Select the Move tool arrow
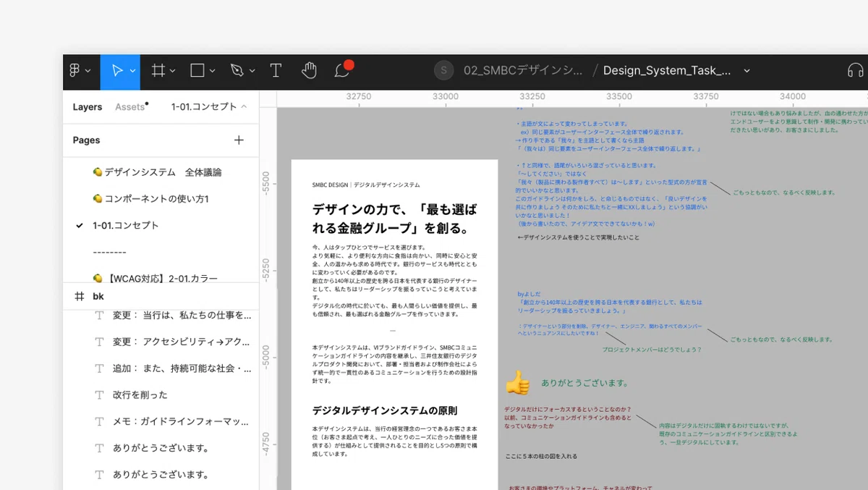This screenshot has height=490, width=868. [x=116, y=70]
